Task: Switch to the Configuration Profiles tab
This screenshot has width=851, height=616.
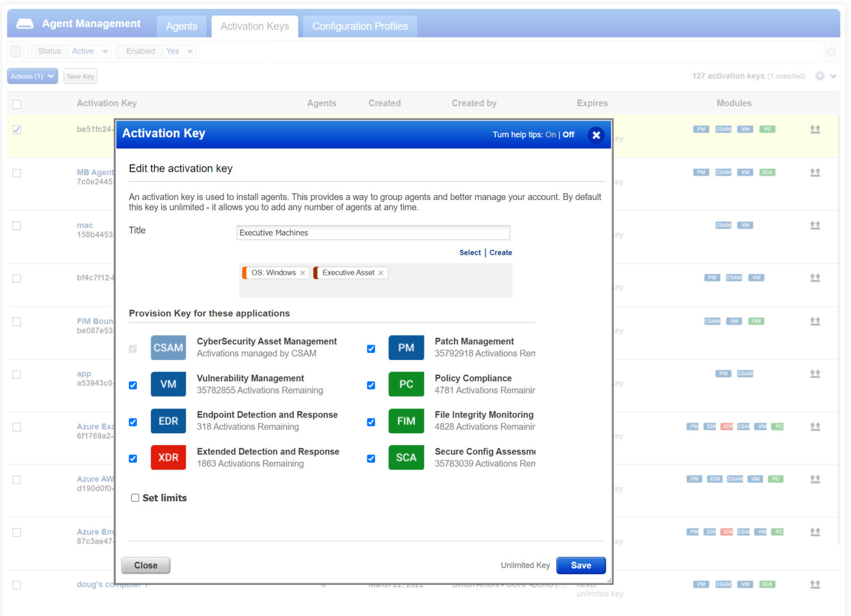Action: 360,26
